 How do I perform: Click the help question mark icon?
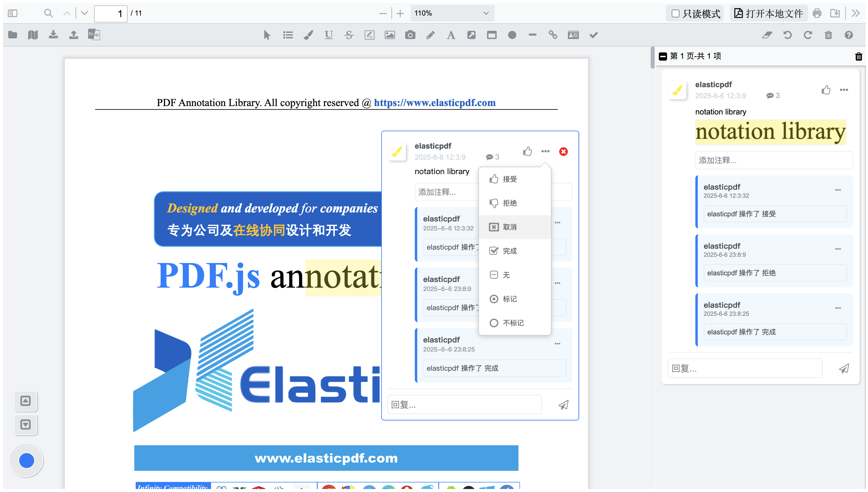[x=849, y=35]
